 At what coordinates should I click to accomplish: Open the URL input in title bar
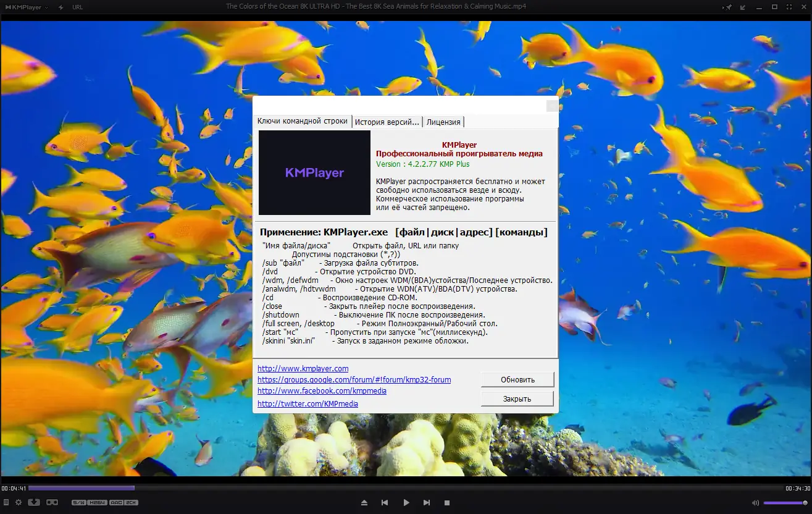coord(77,7)
